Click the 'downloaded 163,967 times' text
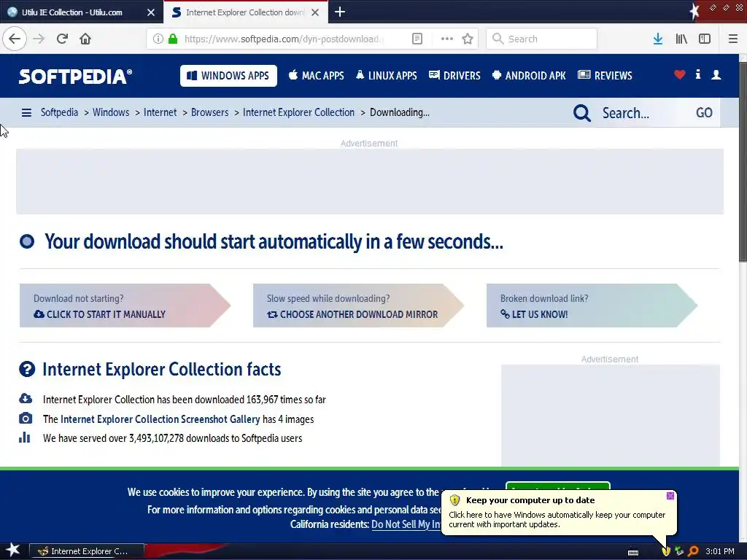Image resolution: width=747 pixels, height=560 pixels. click(x=185, y=400)
